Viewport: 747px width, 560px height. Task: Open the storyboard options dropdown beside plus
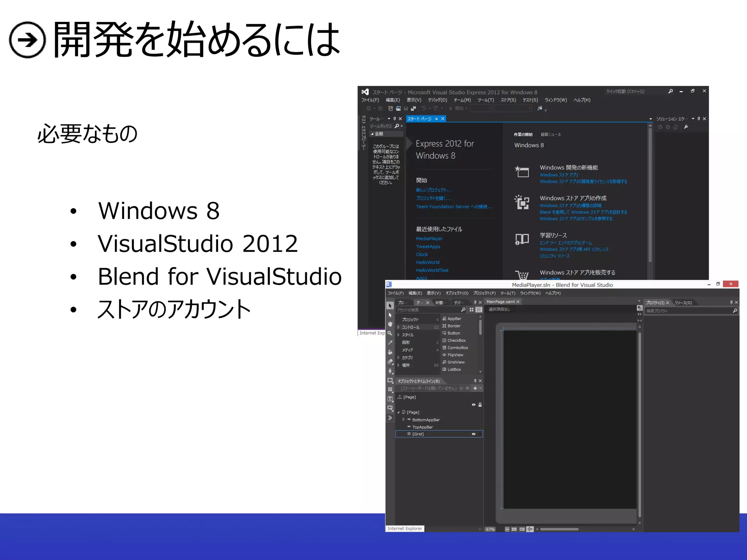[x=480, y=388]
